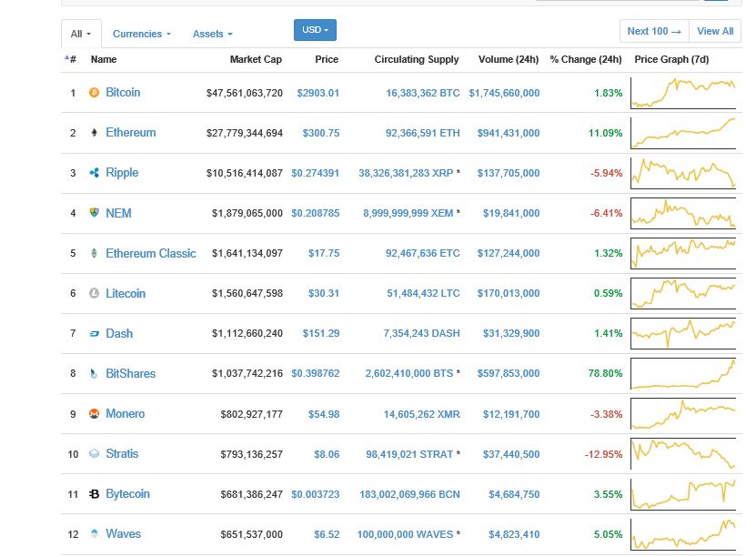Screen dimensions: 756x557
Task: Open the Monero currency link
Action: pos(125,413)
